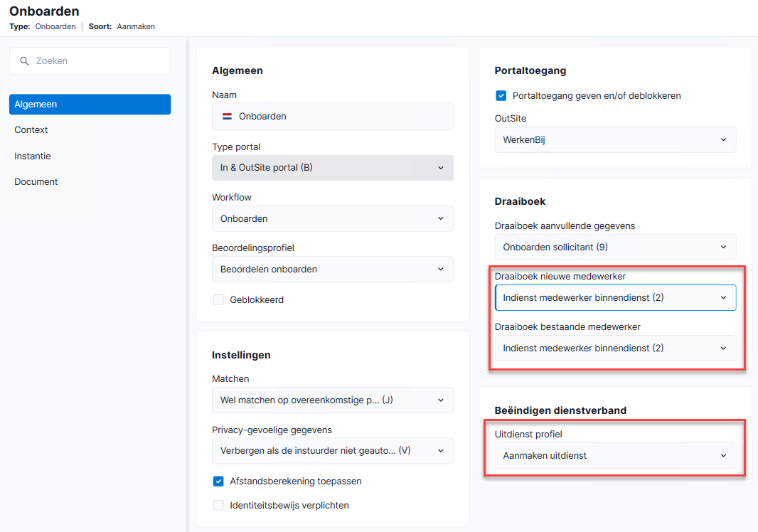Open the Type portal dropdown
The width and height of the screenshot is (758, 532).
coord(333,168)
